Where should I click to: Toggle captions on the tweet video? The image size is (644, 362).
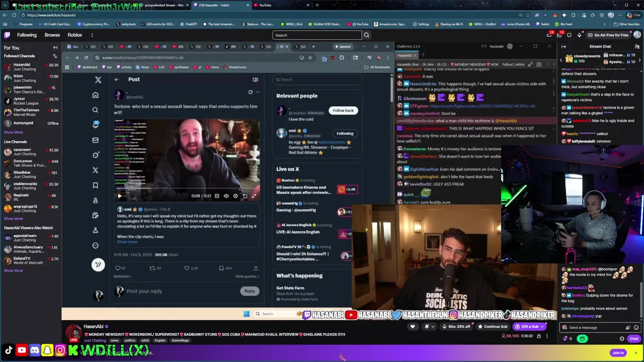coord(217,196)
